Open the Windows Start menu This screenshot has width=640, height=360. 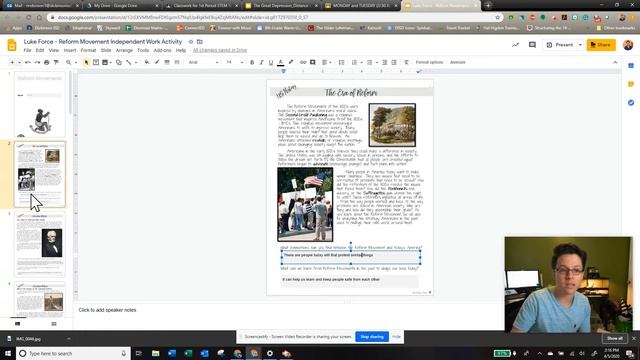click(x=8, y=353)
